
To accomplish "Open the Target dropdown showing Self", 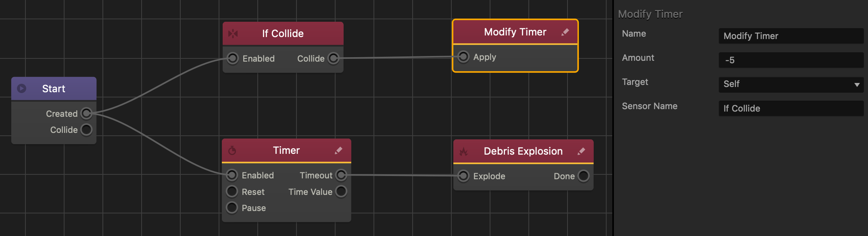I will point(791,85).
